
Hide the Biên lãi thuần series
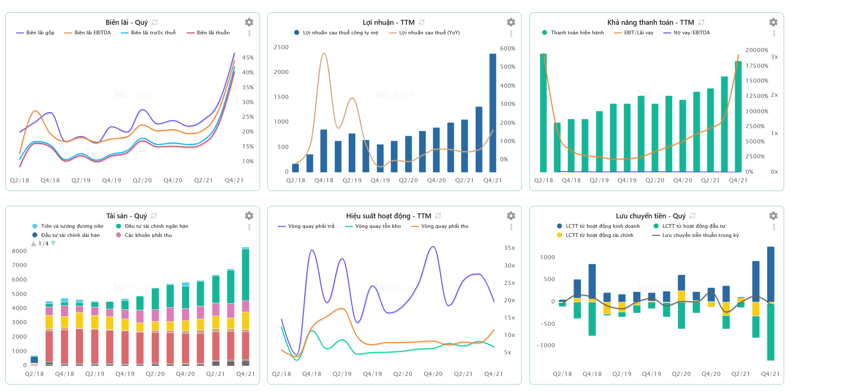[208, 33]
